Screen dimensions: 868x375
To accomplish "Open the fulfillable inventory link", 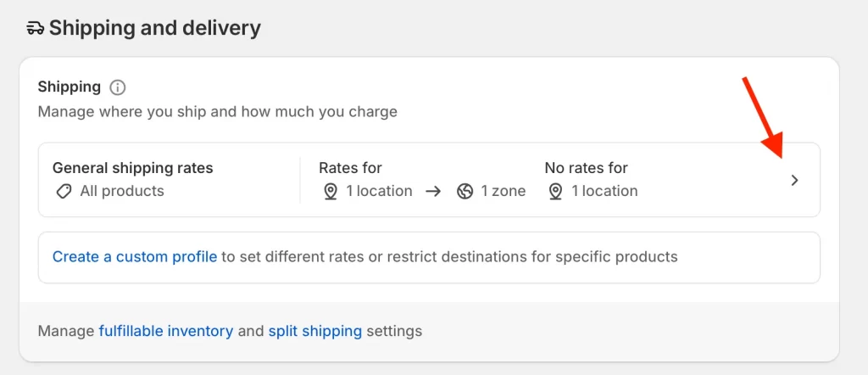I will pos(165,331).
